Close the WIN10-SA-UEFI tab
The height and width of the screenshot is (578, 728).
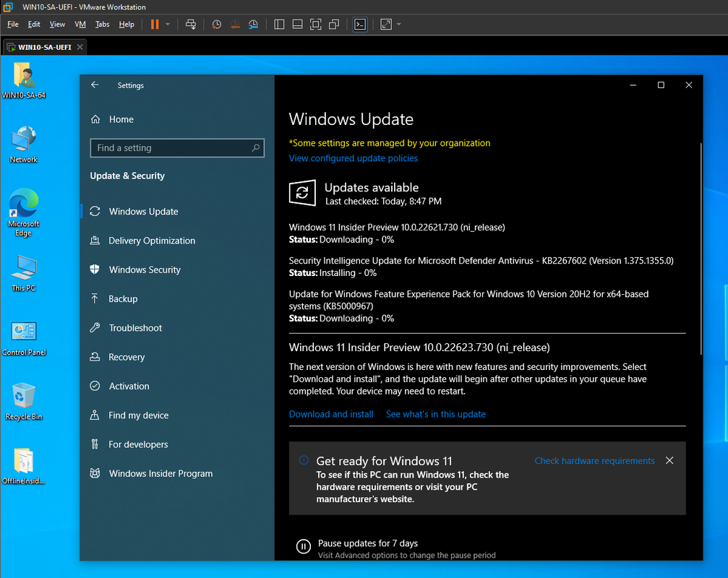point(80,47)
